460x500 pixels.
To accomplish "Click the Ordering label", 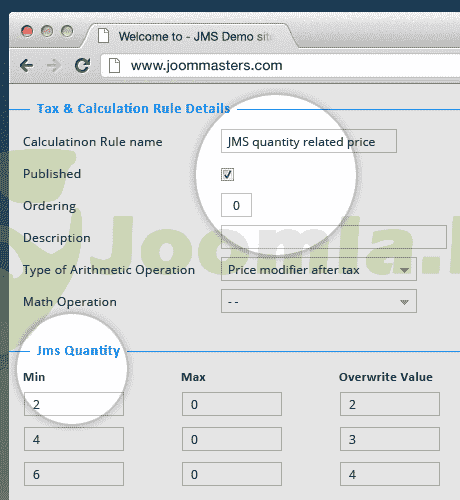I will click(50, 206).
